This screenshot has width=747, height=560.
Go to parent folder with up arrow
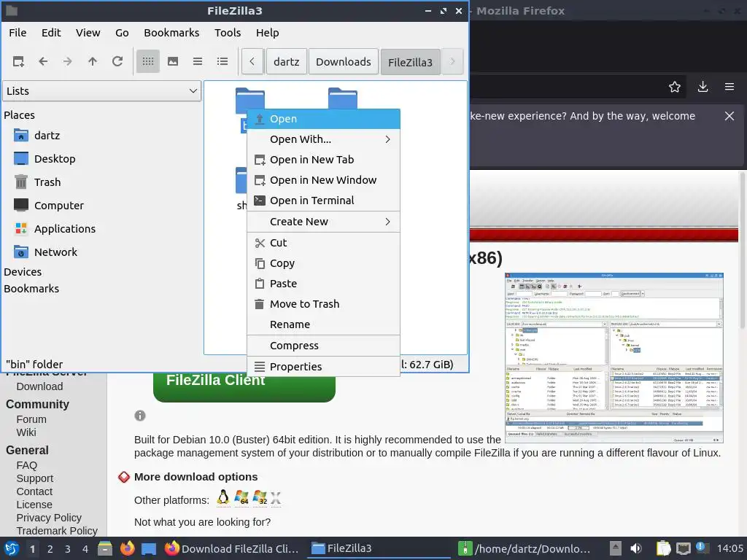[x=93, y=61]
